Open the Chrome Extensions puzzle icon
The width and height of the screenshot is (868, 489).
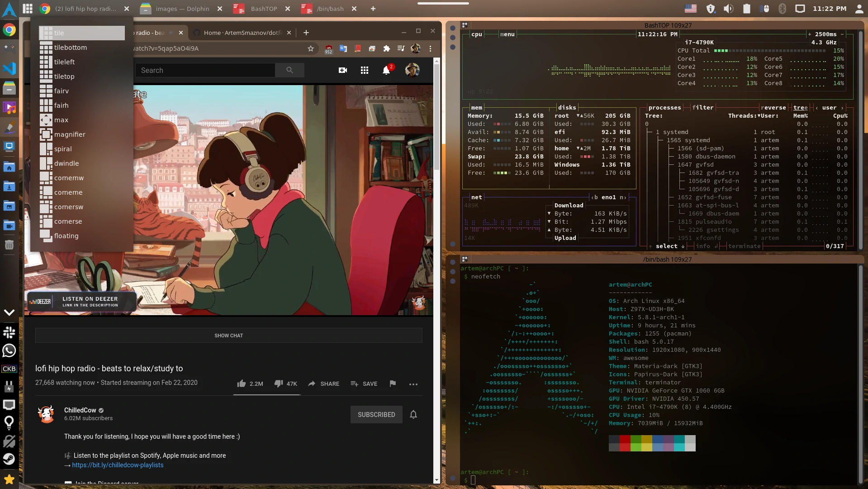coord(386,48)
